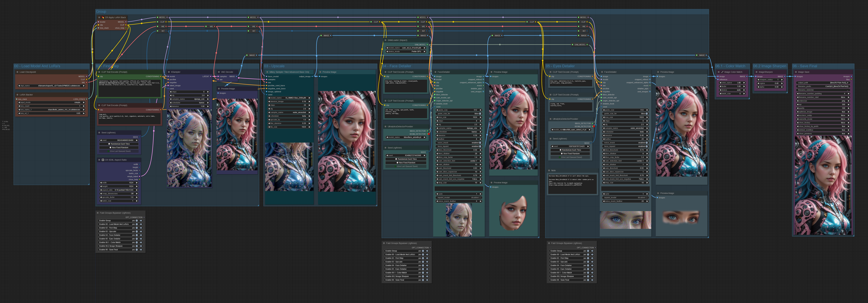Click the 06 - Save Final group title
Screen dimensions: 868x303
point(805,66)
